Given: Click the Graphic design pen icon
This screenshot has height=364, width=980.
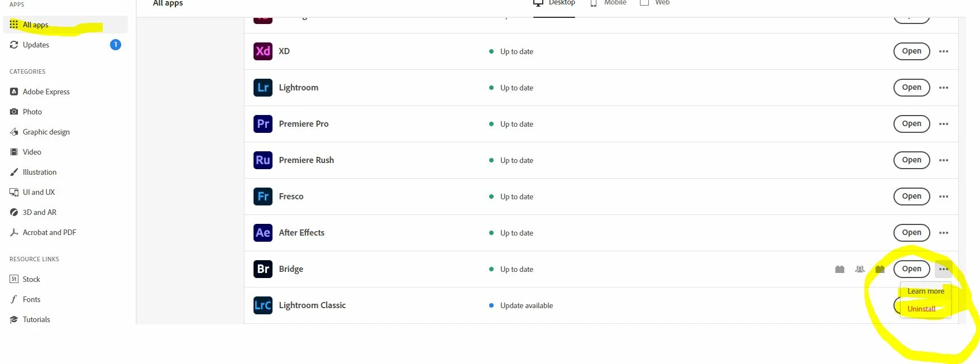Looking at the screenshot, I should click(x=14, y=132).
